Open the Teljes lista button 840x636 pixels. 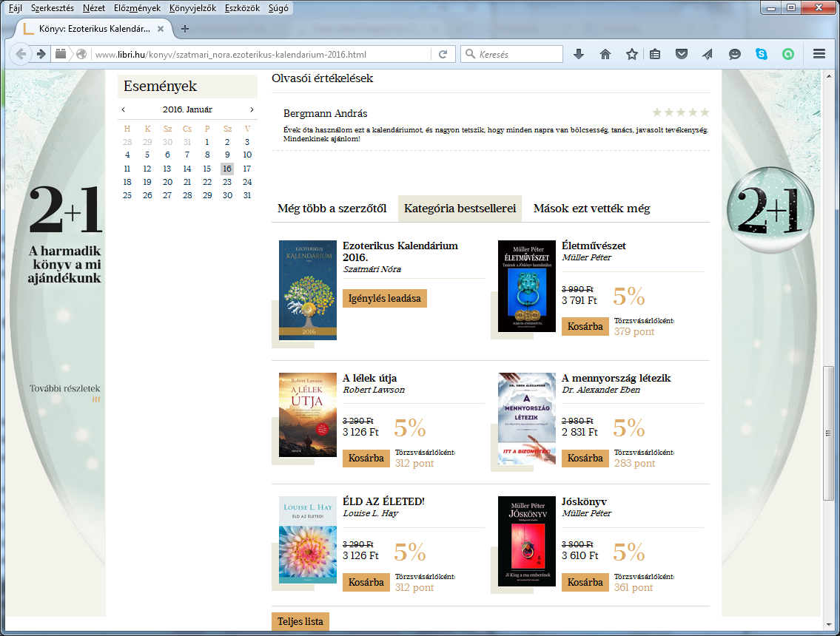[300, 621]
